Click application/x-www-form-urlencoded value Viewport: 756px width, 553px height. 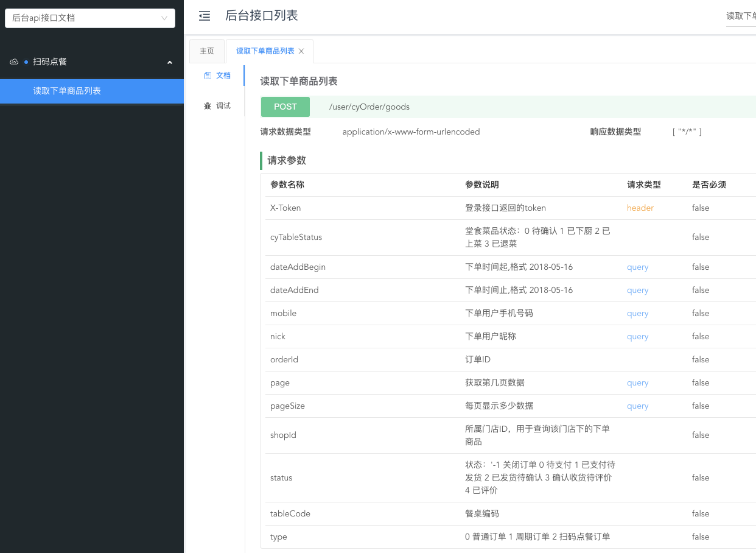411,132
